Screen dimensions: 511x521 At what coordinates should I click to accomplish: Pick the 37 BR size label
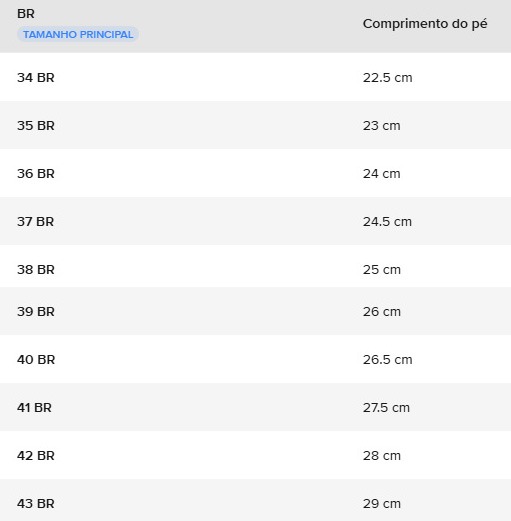(35, 222)
